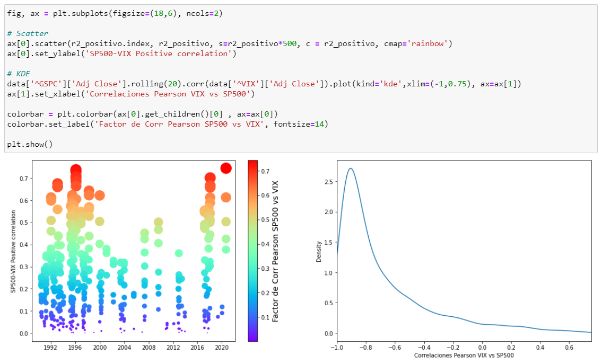The height and width of the screenshot is (364, 602).
Task: Click the 'SP500-VIX Positive correlation' y-axis label
Action: (12, 251)
